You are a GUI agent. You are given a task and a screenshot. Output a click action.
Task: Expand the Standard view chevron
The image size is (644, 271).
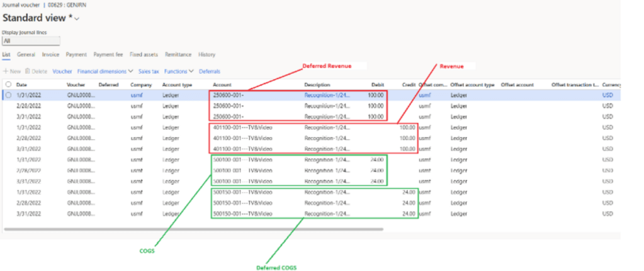(77, 19)
